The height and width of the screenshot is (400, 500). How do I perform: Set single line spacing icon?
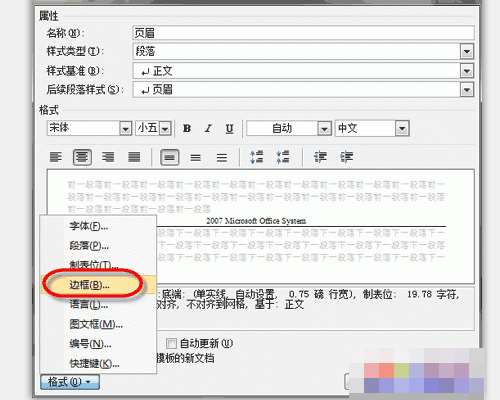point(170,157)
